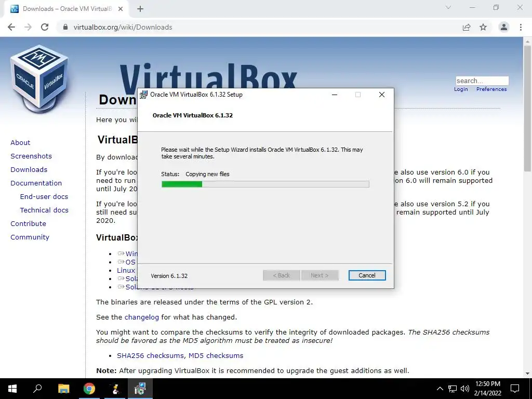Open the Community sidebar link
This screenshot has width=532, height=399.
[30, 237]
